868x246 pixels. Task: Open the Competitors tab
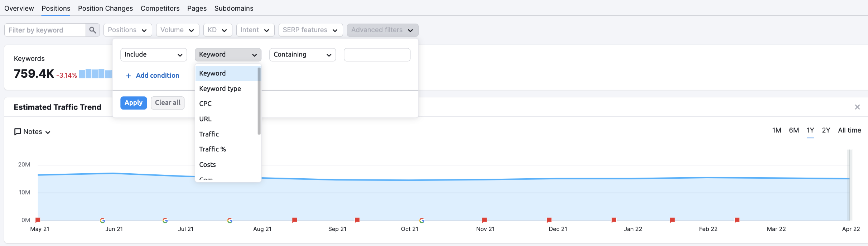point(160,8)
